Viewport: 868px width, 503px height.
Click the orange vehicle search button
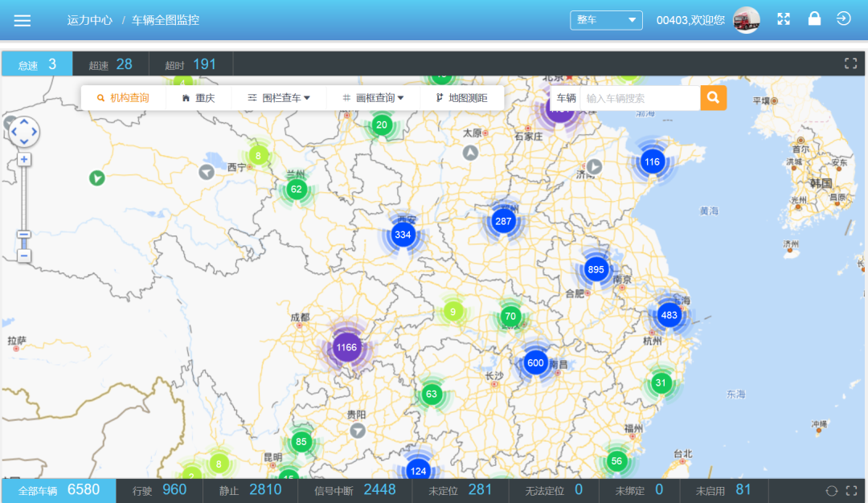click(713, 98)
